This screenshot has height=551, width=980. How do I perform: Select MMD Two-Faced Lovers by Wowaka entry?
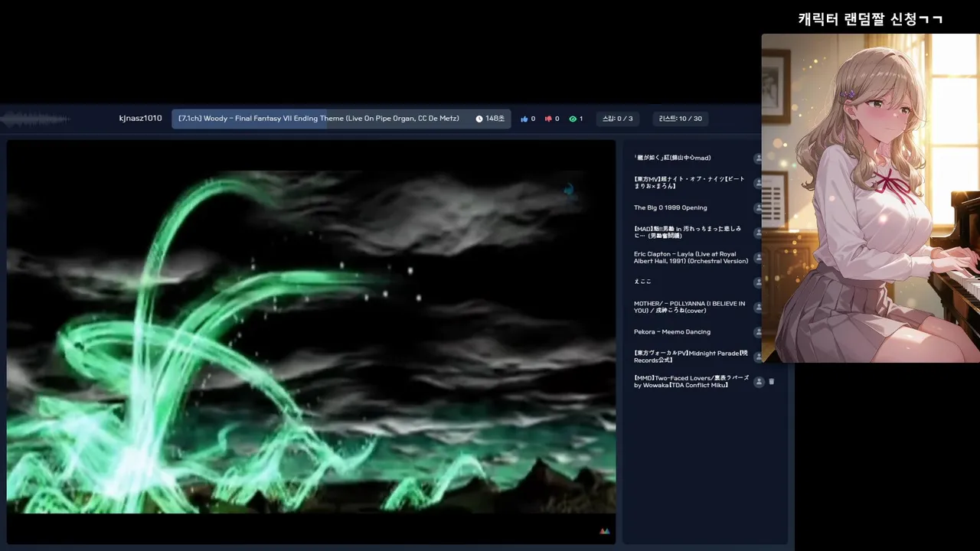tap(691, 381)
